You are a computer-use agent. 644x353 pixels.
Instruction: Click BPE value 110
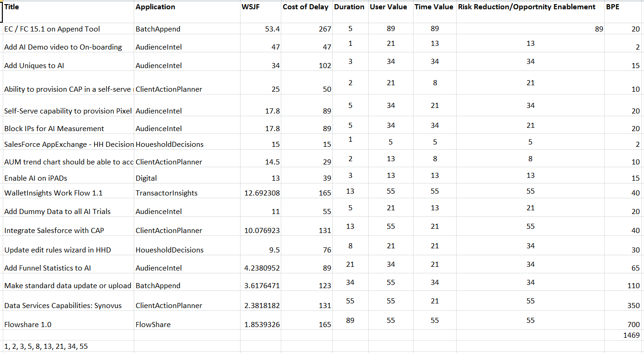click(623, 283)
